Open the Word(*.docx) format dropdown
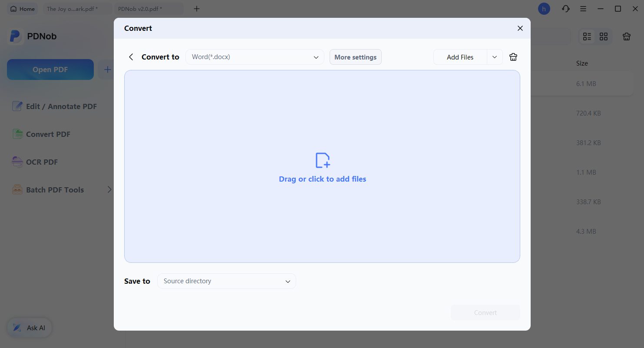644x348 pixels. [x=255, y=57]
